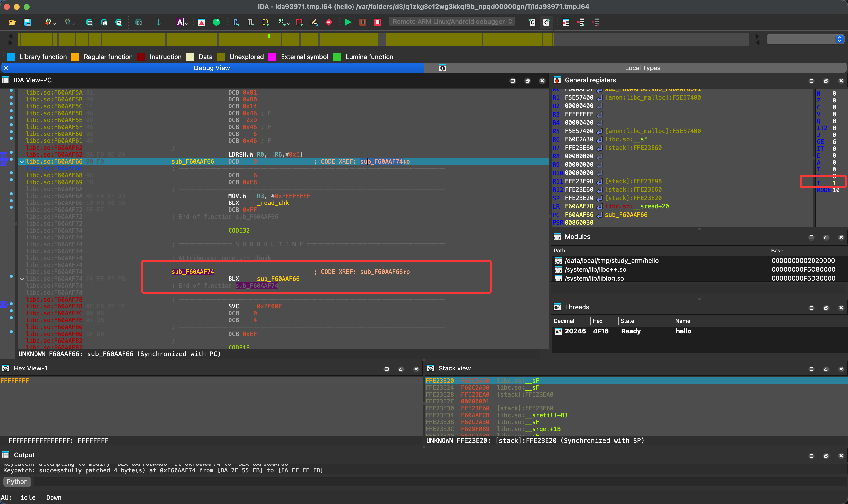Click the Open file folder icon
Screen dimensions: 848x504
(x=12, y=22)
